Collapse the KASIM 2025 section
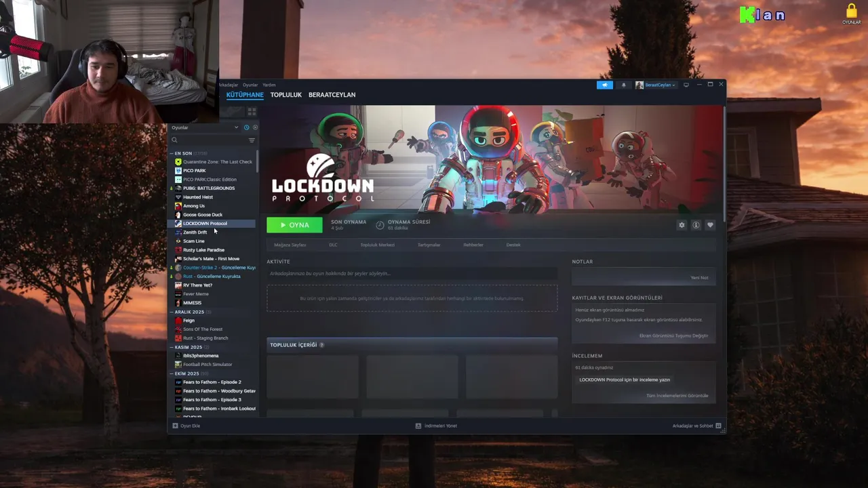The image size is (868, 488). point(172,347)
